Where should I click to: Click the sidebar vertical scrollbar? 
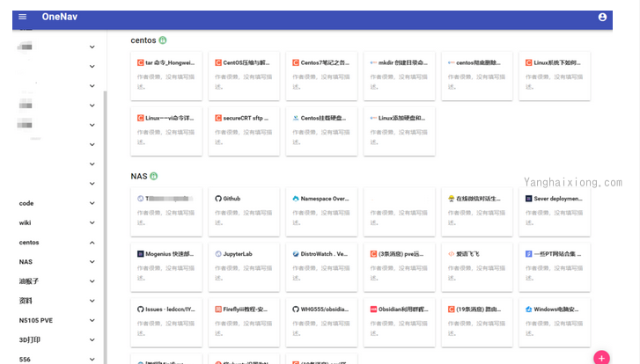(105, 227)
